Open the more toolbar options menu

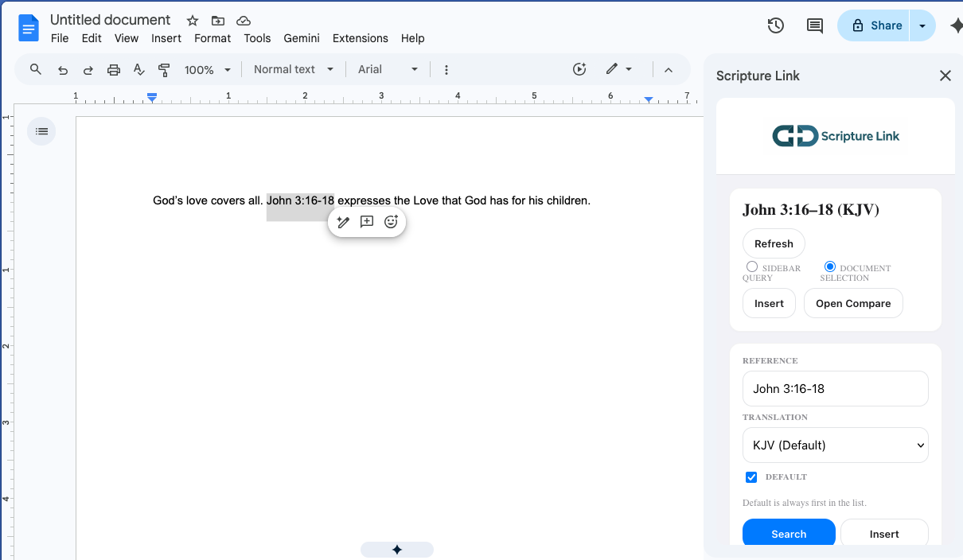(446, 70)
